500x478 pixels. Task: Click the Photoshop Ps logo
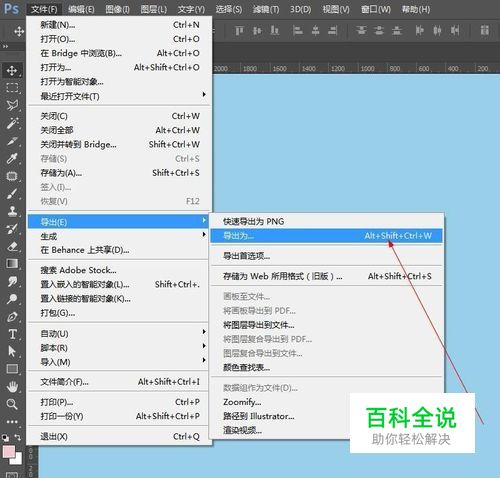coord(11,9)
